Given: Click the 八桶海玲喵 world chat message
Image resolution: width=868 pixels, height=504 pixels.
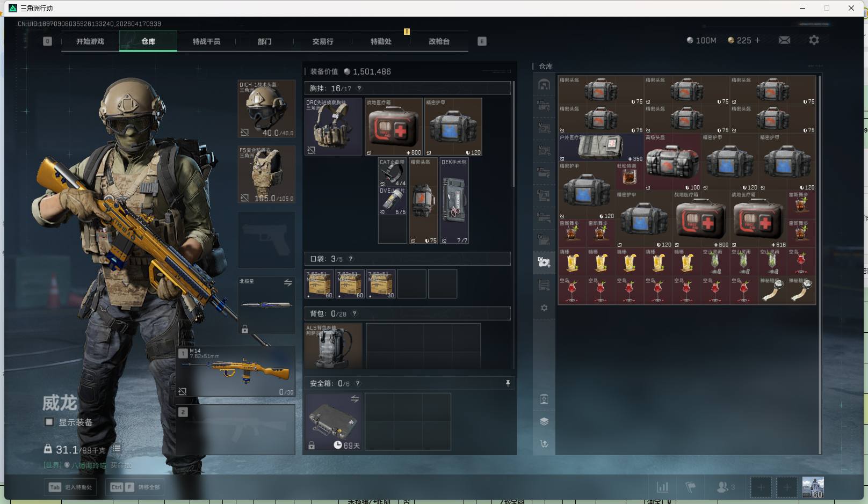Looking at the screenshot, I should (x=87, y=465).
